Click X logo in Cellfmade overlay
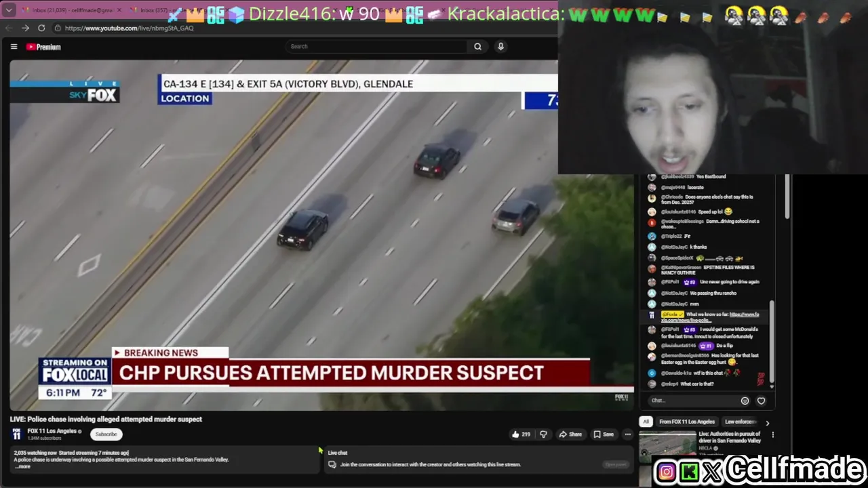This screenshot has height=488, width=868. [713, 472]
